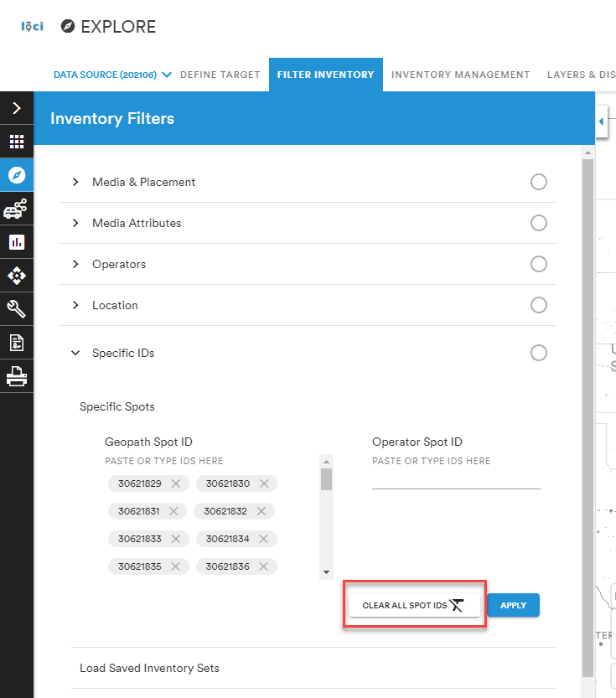Click the Geopath Spot ID paste field label
Image resolution: width=616 pixels, height=698 pixels.
163,461
